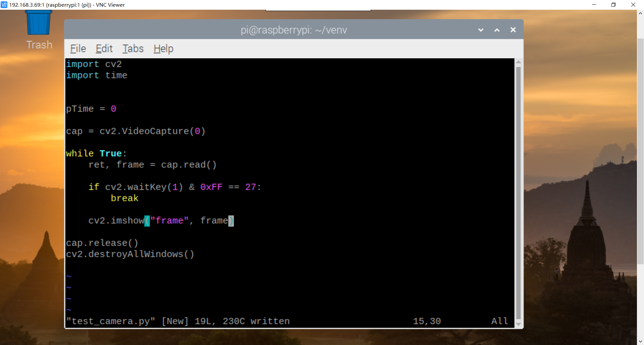Click the '19L, 230C written' status message
The height and width of the screenshot is (345, 644).
pyautogui.click(x=242, y=321)
